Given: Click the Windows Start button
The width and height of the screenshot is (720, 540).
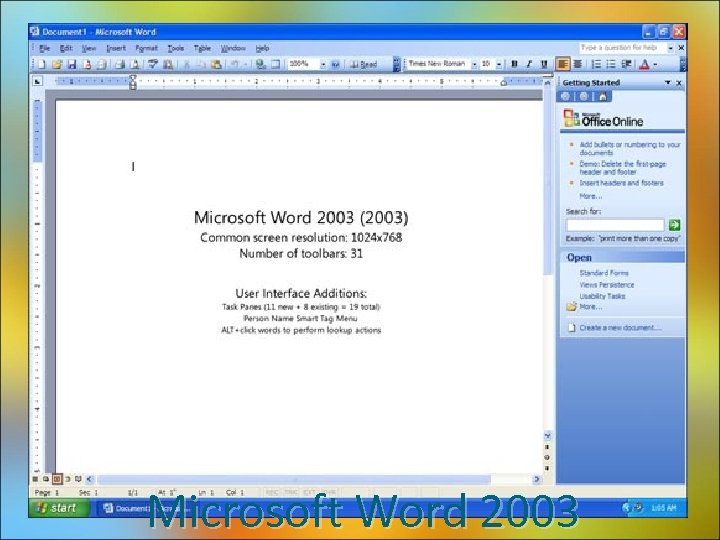Looking at the screenshot, I should (60, 508).
